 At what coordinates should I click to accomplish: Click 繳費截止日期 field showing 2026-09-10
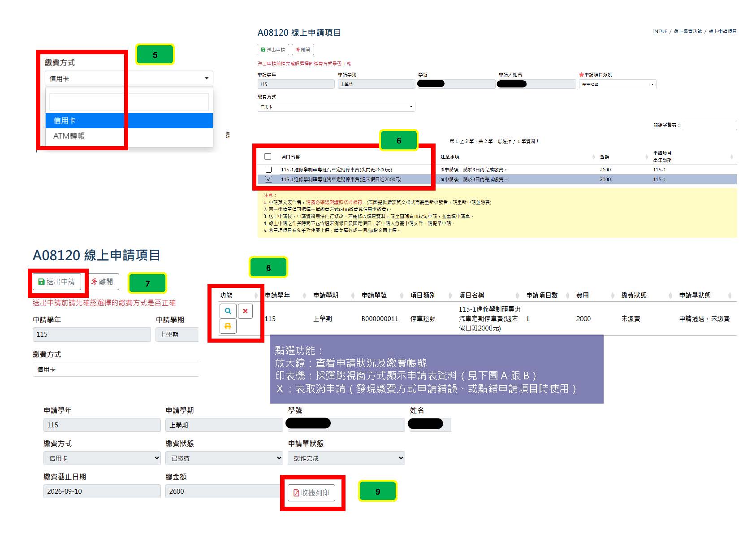click(102, 492)
